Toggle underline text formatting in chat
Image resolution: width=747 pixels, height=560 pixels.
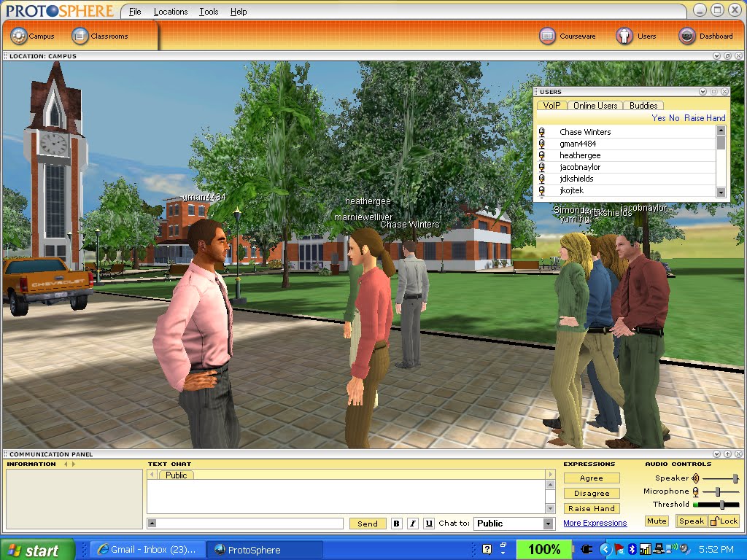(429, 524)
